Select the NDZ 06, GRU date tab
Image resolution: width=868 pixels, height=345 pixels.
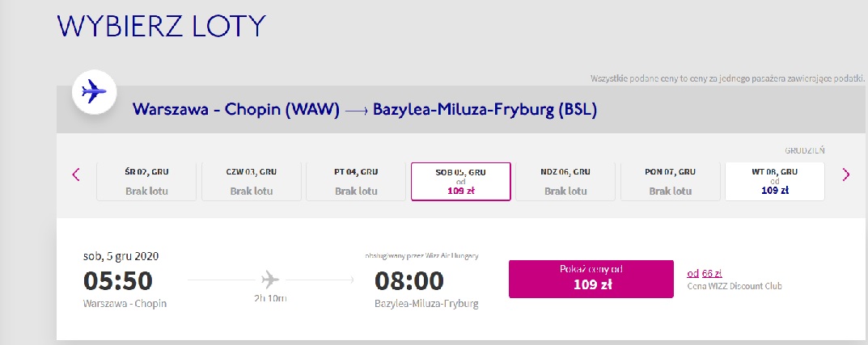(565, 181)
